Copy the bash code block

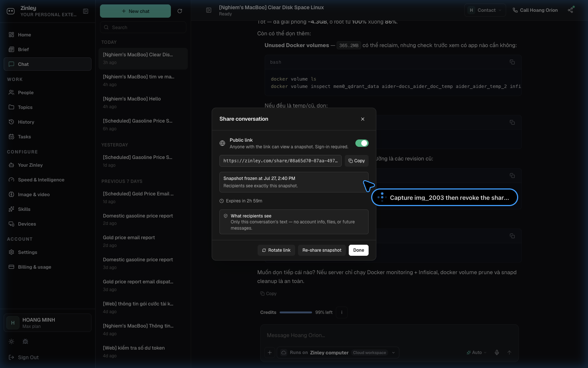(512, 62)
